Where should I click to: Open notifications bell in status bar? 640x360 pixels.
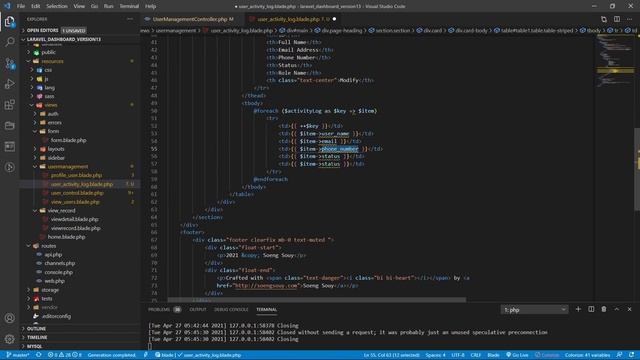pos(631,355)
